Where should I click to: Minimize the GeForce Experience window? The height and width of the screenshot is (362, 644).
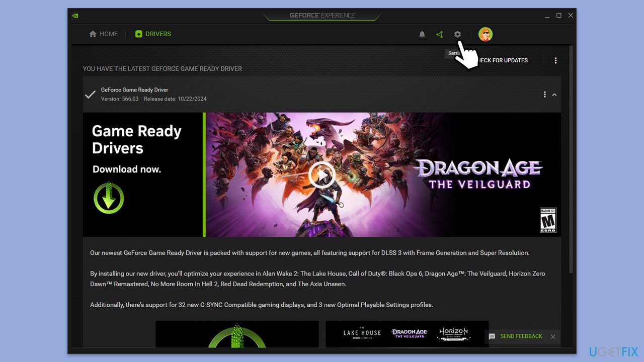pyautogui.click(x=547, y=16)
